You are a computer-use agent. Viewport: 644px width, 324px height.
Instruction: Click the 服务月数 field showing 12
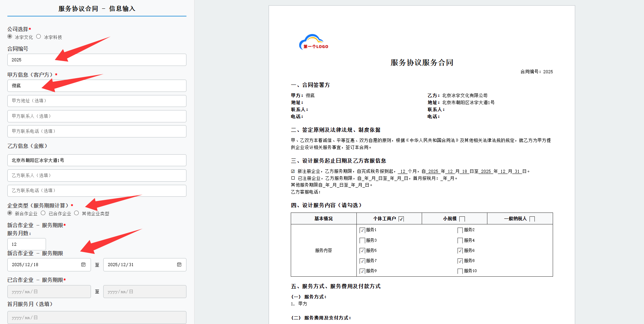click(x=26, y=244)
